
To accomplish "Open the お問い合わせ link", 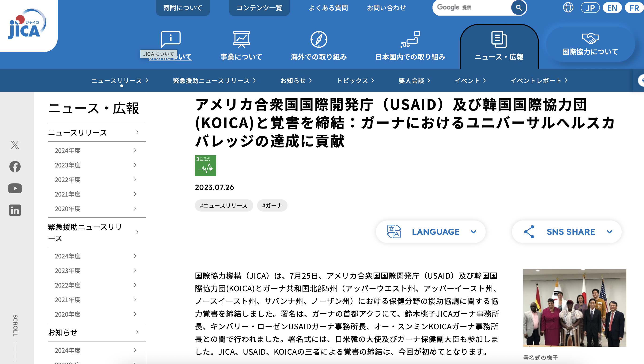I will click(386, 8).
